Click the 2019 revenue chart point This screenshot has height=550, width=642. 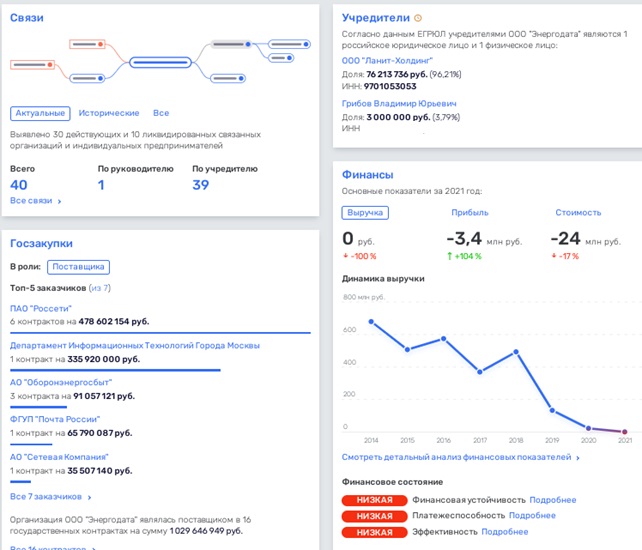point(552,410)
